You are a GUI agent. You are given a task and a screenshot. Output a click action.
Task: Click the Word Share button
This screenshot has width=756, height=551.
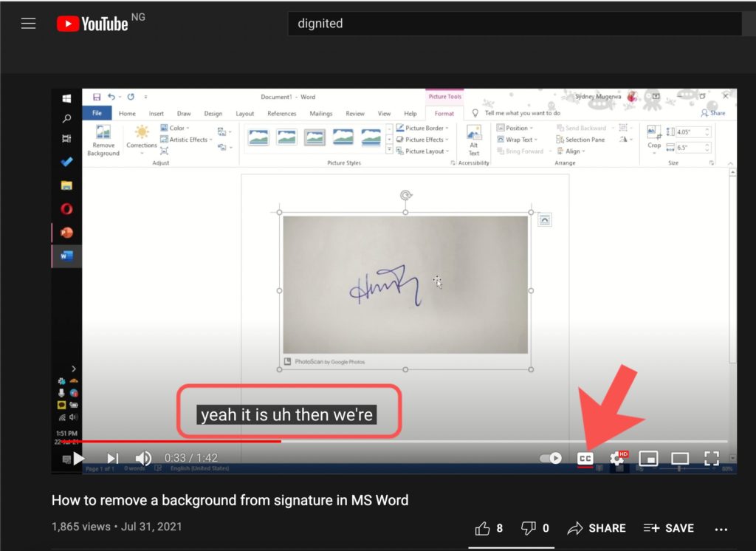(x=713, y=113)
